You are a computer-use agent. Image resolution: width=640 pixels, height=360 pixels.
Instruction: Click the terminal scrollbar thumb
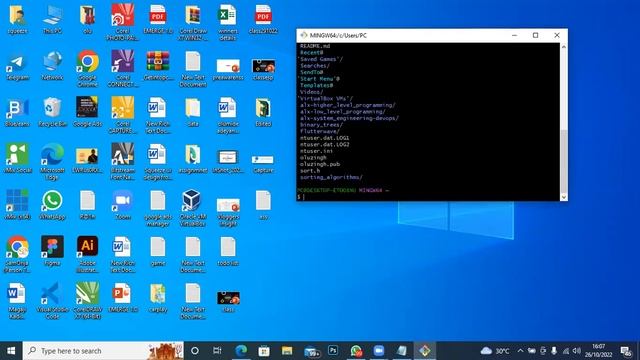[x=564, y=161]
